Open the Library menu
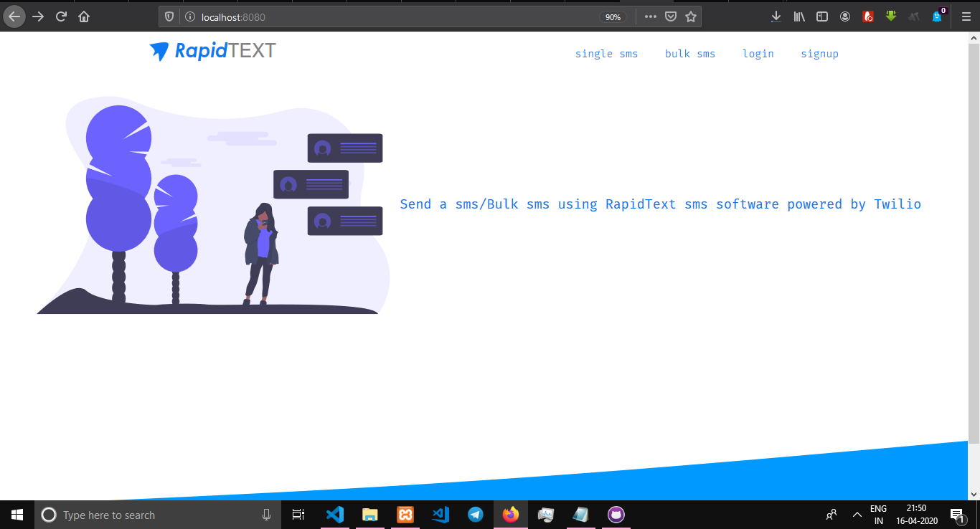The image size is (980, 529). [799, 16]
